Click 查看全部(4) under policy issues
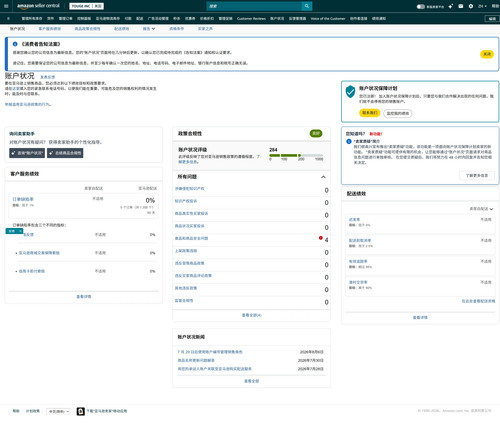This screenshot has height=426, width=500. 252,315
